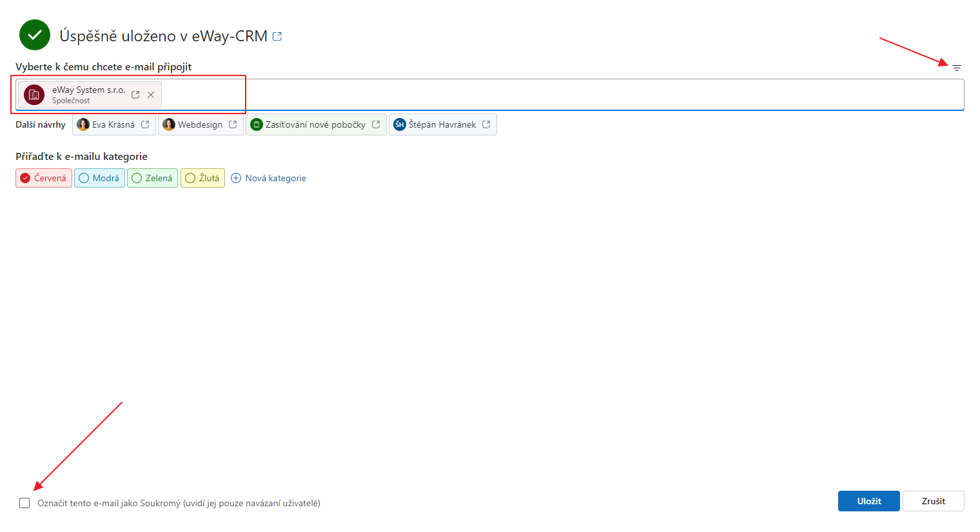Click the green success checkmark icon

click(x=35, y=35)
